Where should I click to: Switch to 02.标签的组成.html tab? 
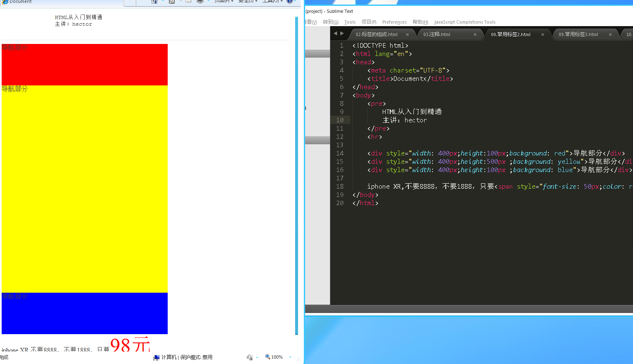pos(376,34)
